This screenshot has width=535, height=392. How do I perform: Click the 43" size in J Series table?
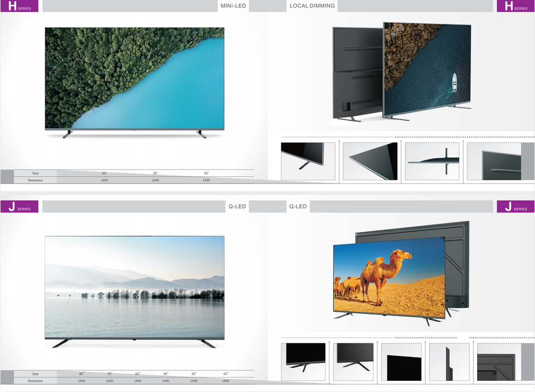click(226, 374)
